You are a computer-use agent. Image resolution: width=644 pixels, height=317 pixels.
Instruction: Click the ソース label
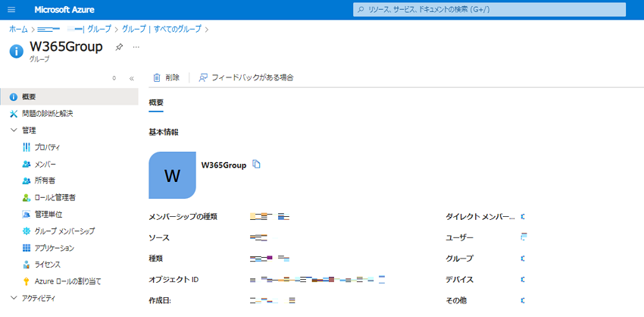click(x=159, y=237)
